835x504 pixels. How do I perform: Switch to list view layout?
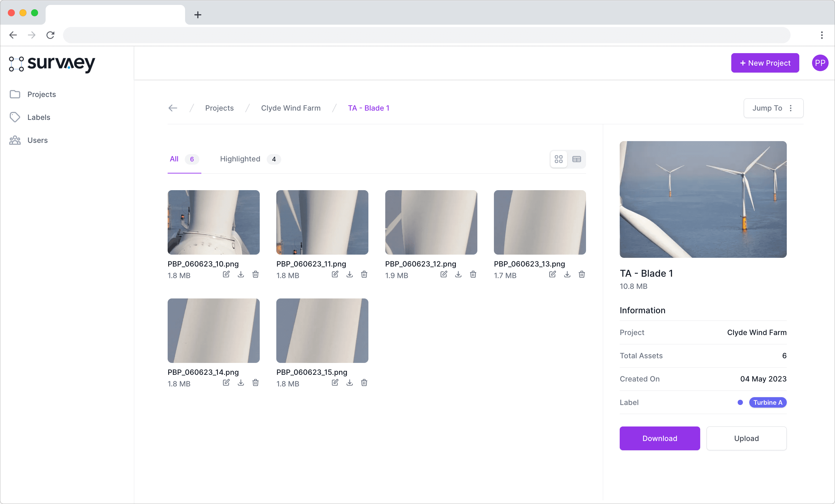576,159
